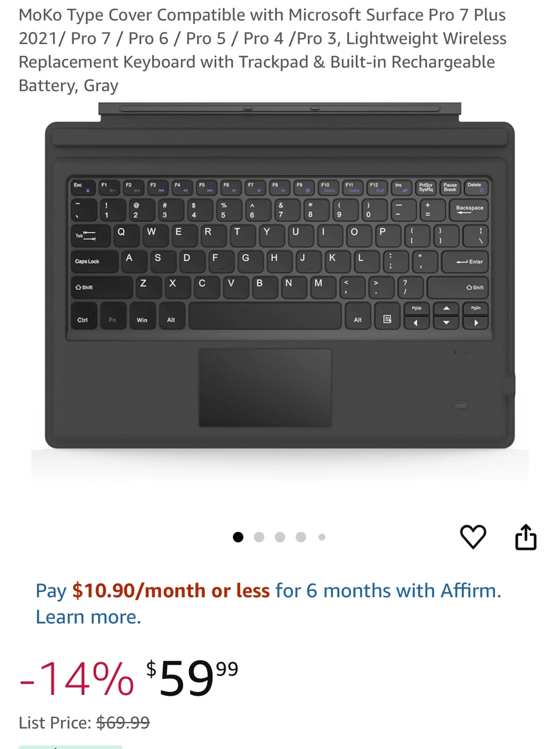This screenshot has width=560, height=749.
Task: Tap the Esc key in keyboard photo
Action: pyautogui.click(x=82, y=187)
